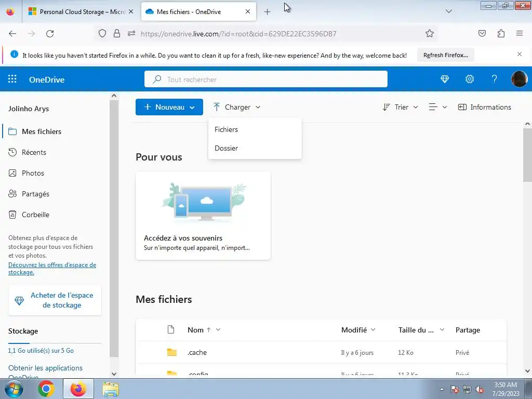The width and height of the screenshot is (532, 399).
Task: Open a new browser tab
Action: pos(268,12)
